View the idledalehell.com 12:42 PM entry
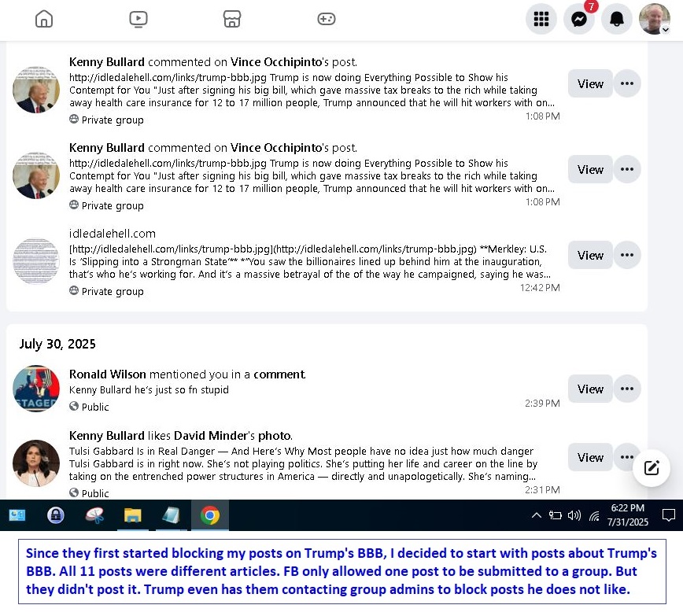Screen dimensions: 683x616 tap(590, 255)
